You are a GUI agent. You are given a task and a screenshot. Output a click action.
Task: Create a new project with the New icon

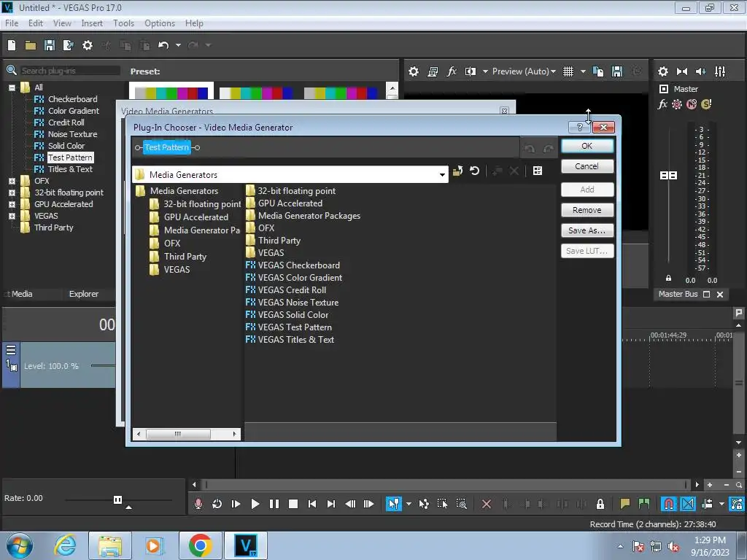pyautogui.click(x=12, y=45)
